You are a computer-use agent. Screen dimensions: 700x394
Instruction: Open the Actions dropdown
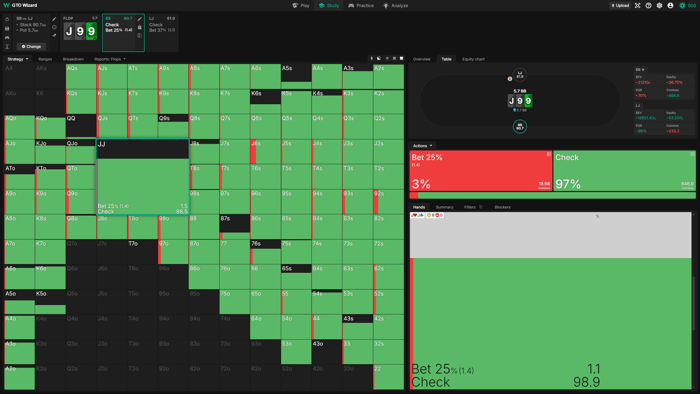pyautogui.click(x=422, y=145)
